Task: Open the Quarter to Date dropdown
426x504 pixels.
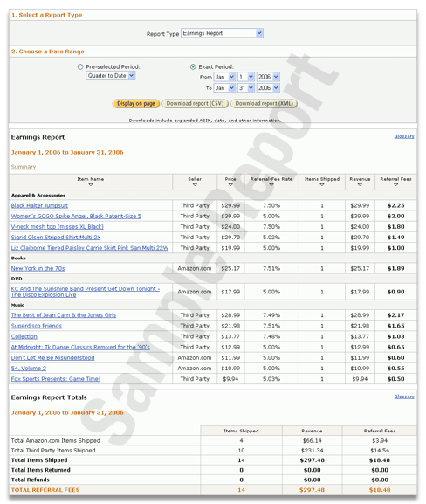Action: (x=111, y=76)
